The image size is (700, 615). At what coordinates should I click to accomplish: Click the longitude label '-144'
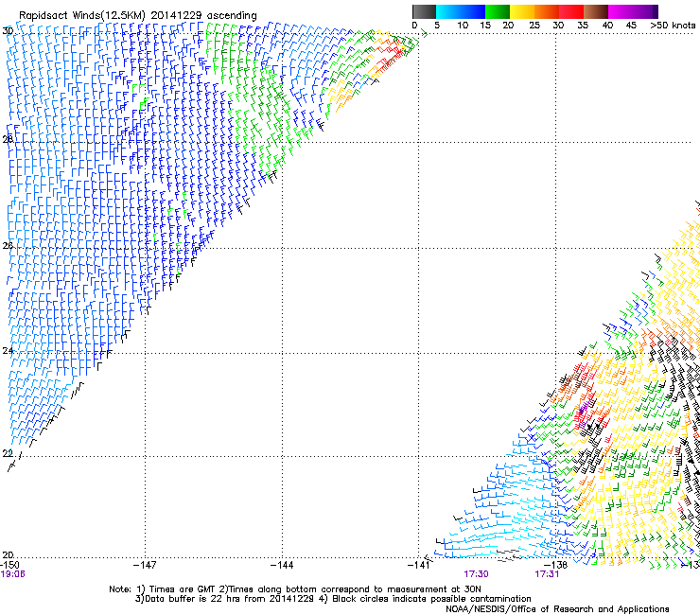[282, 565]
